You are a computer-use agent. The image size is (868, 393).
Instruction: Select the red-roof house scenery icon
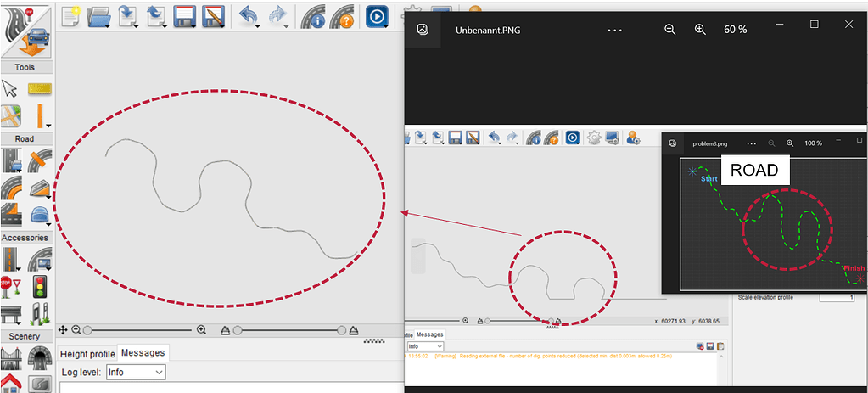coord(11,383)
